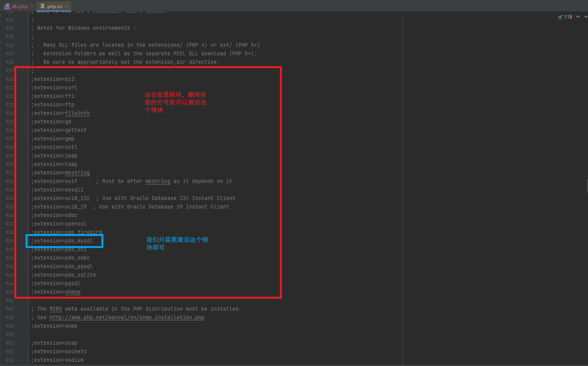The width and height of the screenshot is (588, 366).
Task: Close the php.ini editor tab
Action: pos(67,6)
